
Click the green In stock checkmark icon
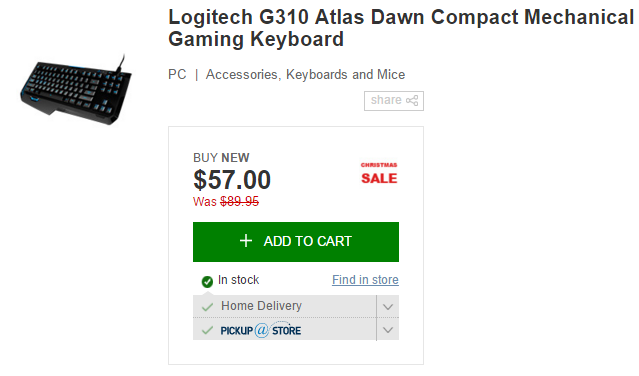pos(207,281)
